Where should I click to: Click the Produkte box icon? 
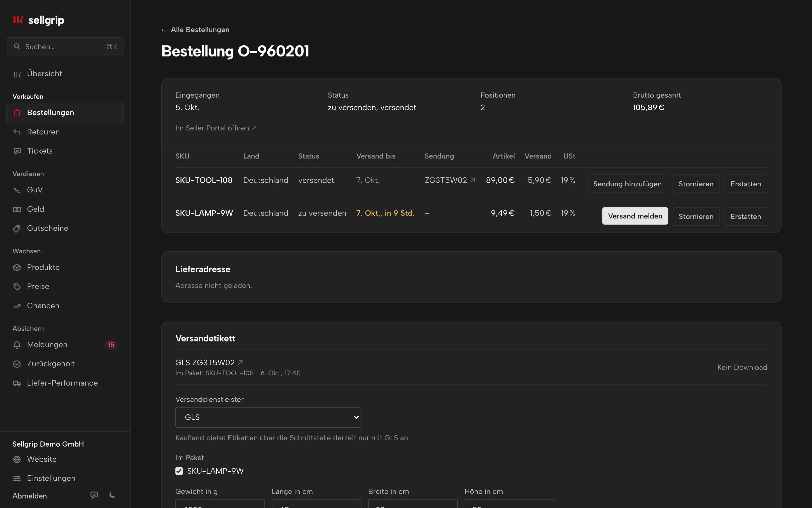click(17, 267)
